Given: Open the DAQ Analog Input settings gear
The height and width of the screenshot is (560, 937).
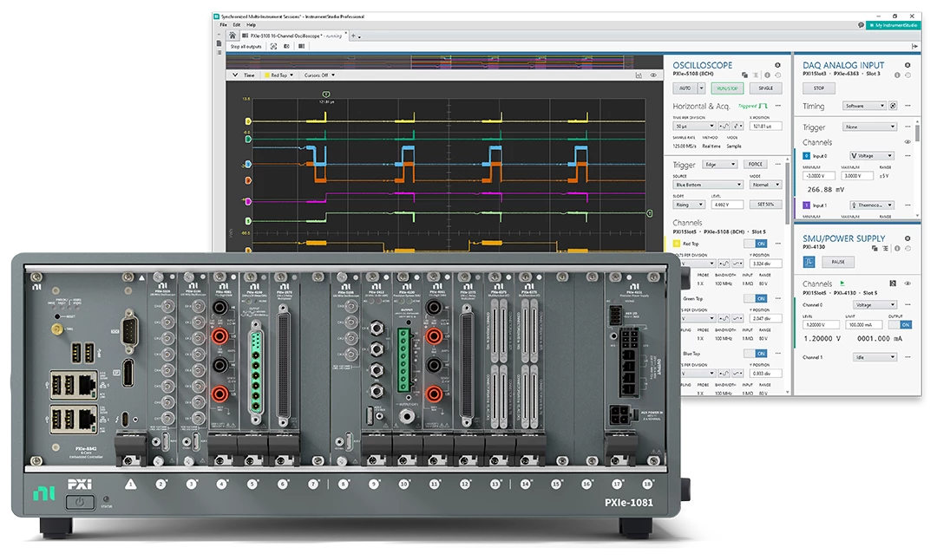Looking at the screenshot, I should coord(908,65).
